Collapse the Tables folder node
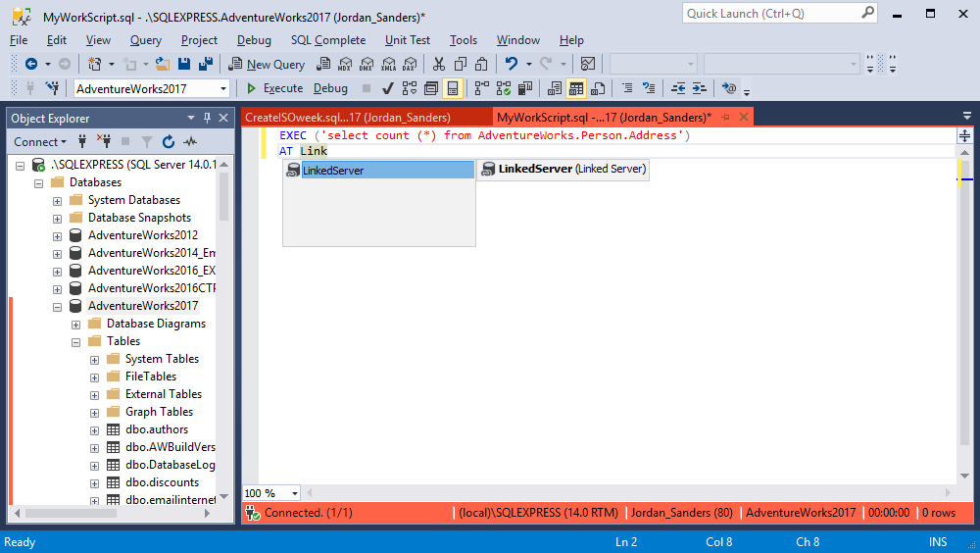 tap(75, 342)
